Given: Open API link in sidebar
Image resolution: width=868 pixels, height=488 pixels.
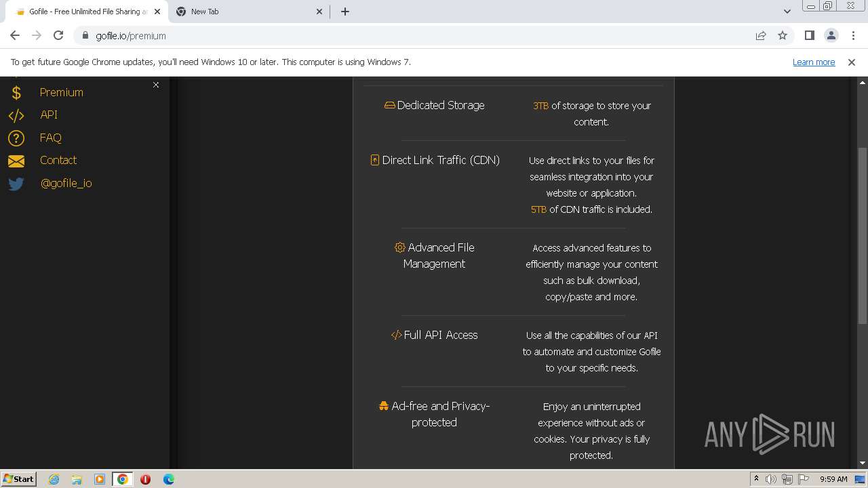Looking at the screenshot, I should (49, 115).
